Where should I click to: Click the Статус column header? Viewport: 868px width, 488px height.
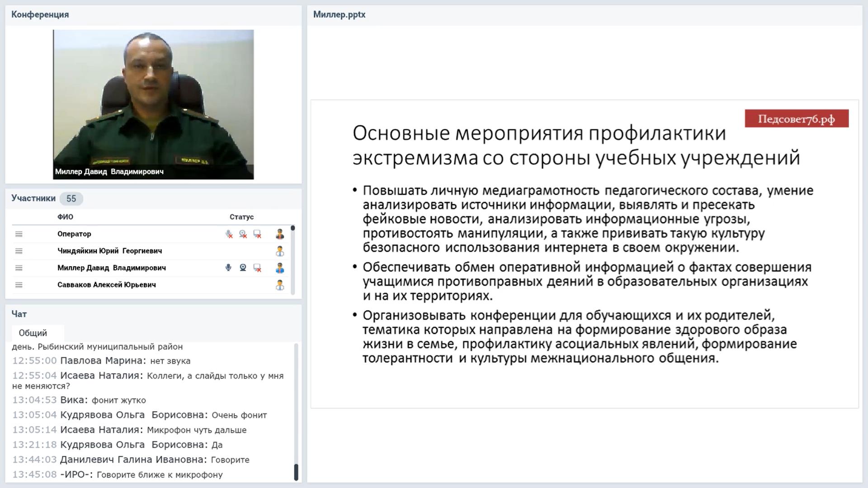[x=241, y=217]
